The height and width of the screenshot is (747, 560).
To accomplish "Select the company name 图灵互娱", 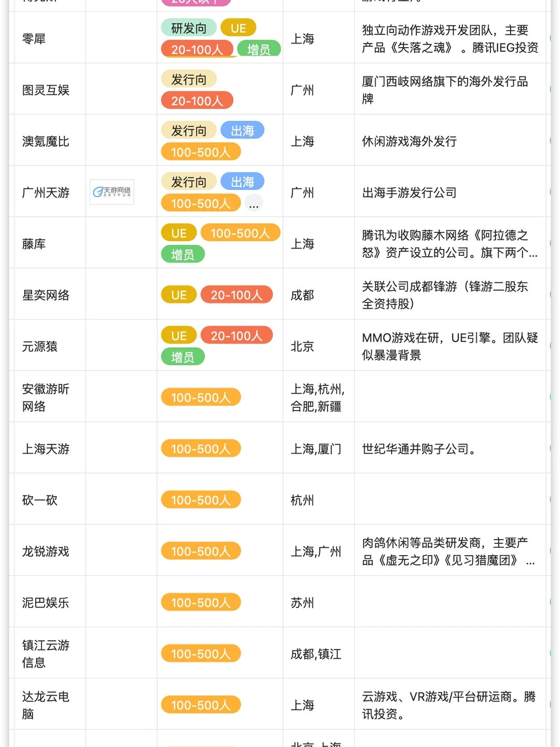I will point(46,90).
